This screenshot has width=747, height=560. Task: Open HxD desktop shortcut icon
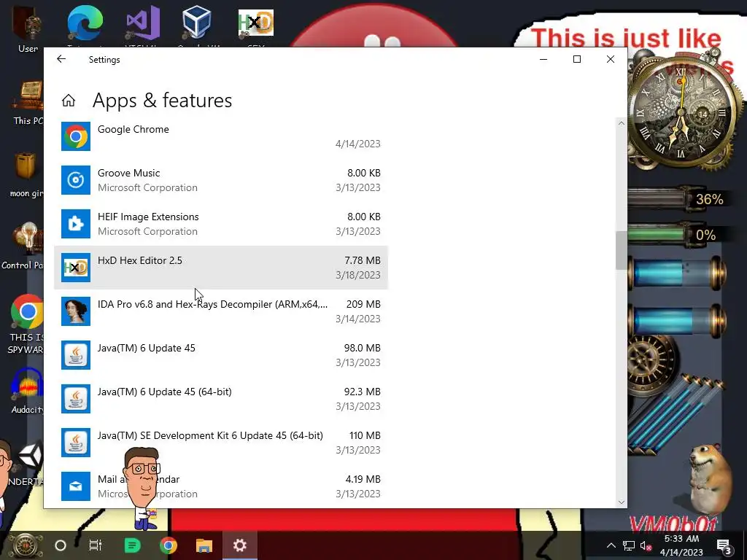click(256, 24)
